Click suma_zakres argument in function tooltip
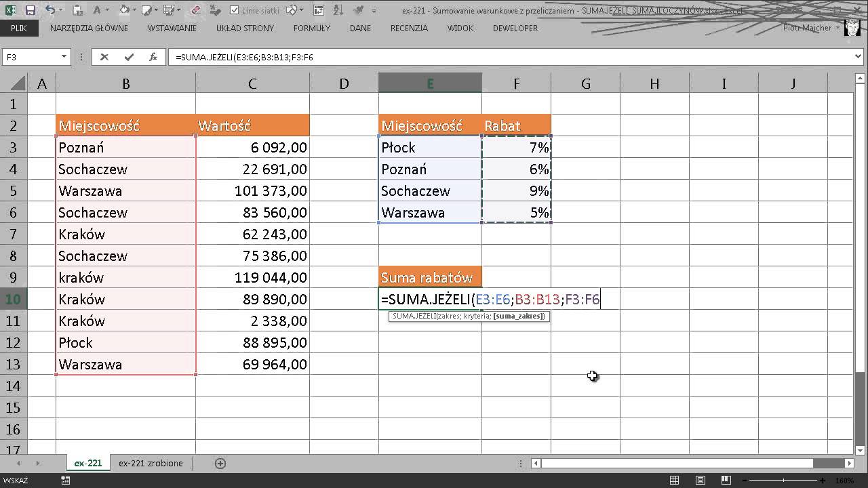 (519, 316)
